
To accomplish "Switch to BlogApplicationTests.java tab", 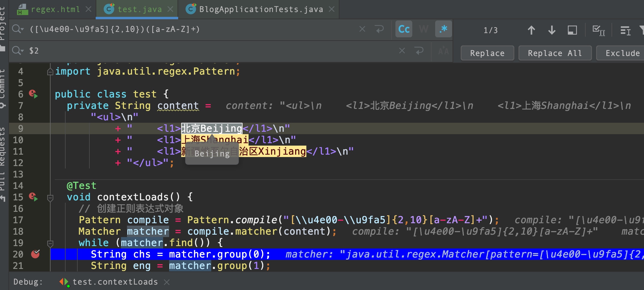I will pos(261,9).
